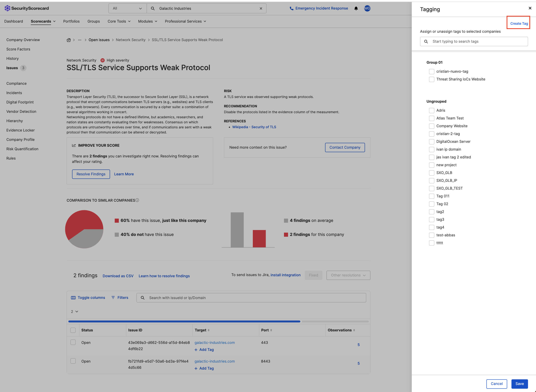Click the Resolve Findings button
The height and width of the screenshot is (392, 536).
pyautogui.click(x=91, y=174)
